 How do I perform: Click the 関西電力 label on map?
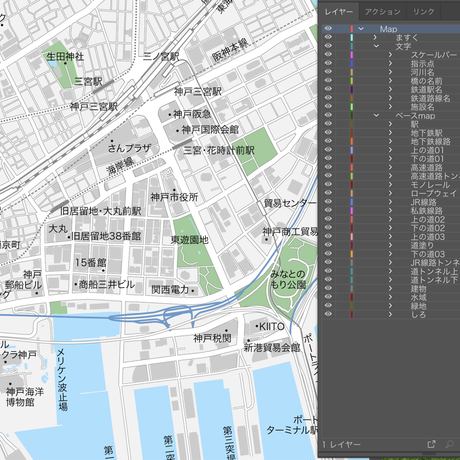click(x=170, y=290)
